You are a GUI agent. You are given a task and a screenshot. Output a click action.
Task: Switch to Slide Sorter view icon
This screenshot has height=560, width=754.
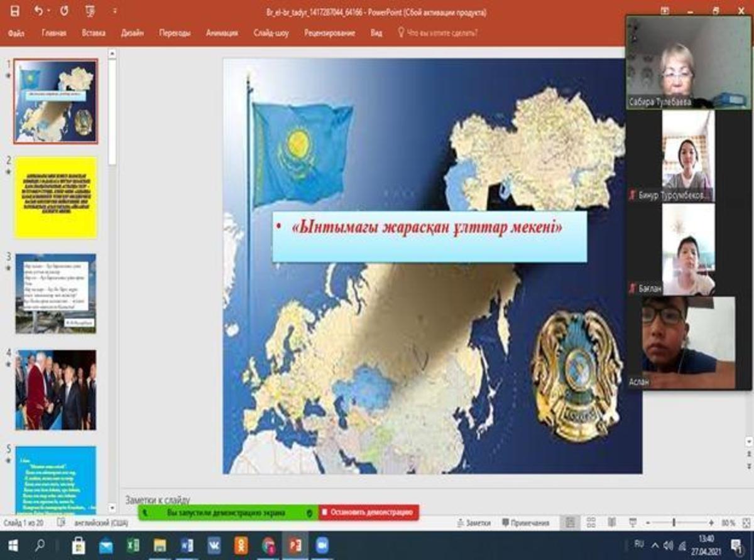(591, 522)
